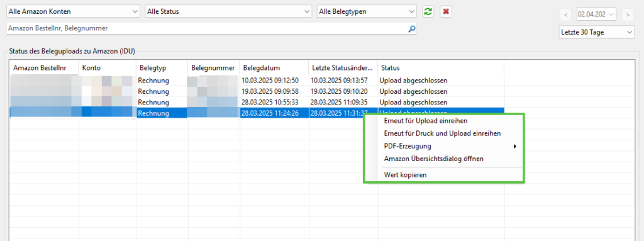
Task: Sort by Status column header
Action: coord(441,68)
